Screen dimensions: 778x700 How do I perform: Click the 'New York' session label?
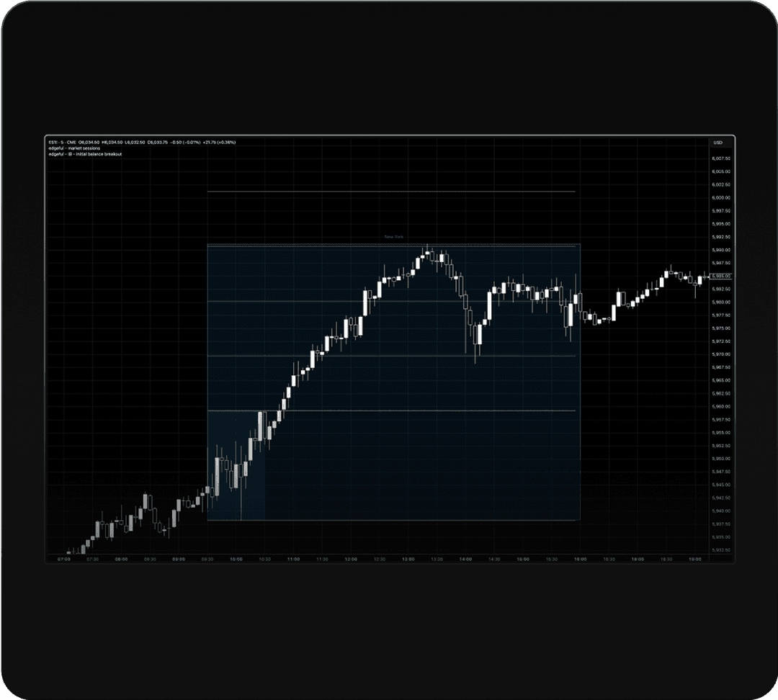click(x=393, y=236)
